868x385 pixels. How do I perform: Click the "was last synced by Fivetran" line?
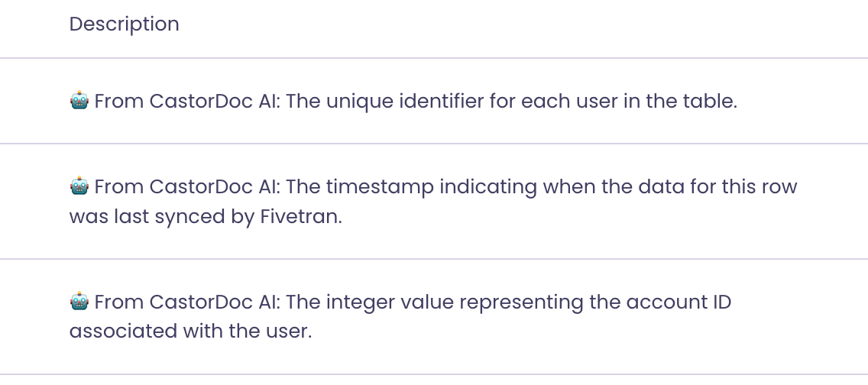click(206, 216)
